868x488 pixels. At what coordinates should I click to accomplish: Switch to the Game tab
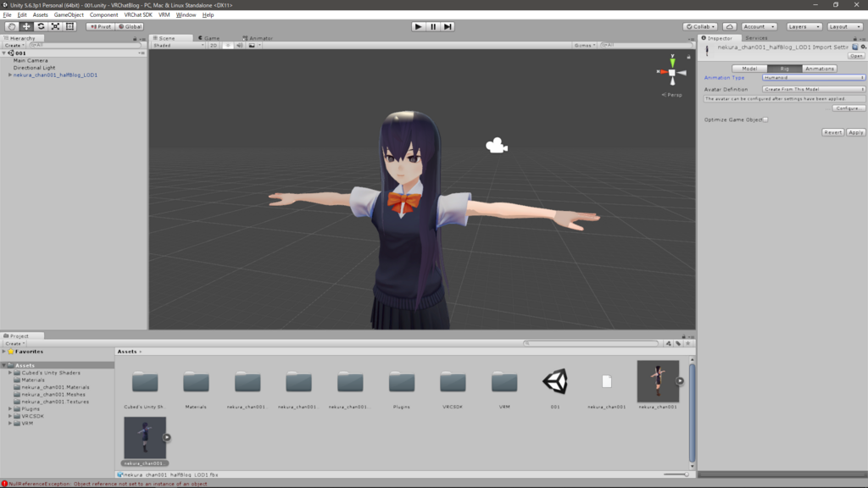coord(209,38)
